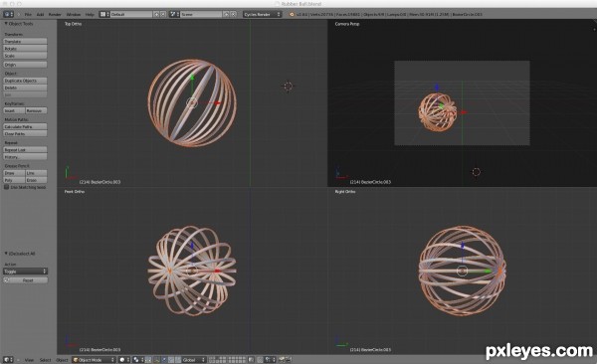This screenshot has width=597, height=364.
Task: Toggle lock camera and layers to scene
Action: coord(251,360)
